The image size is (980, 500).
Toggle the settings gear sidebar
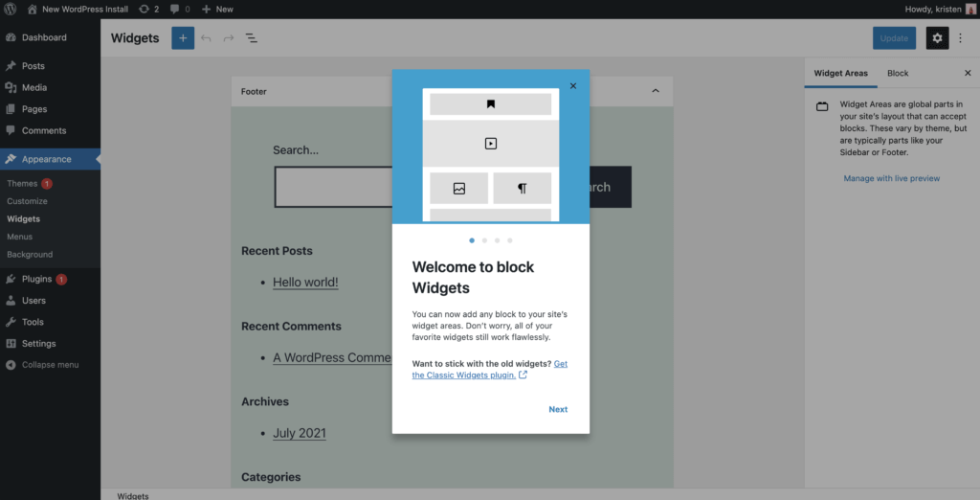(938, 38)
